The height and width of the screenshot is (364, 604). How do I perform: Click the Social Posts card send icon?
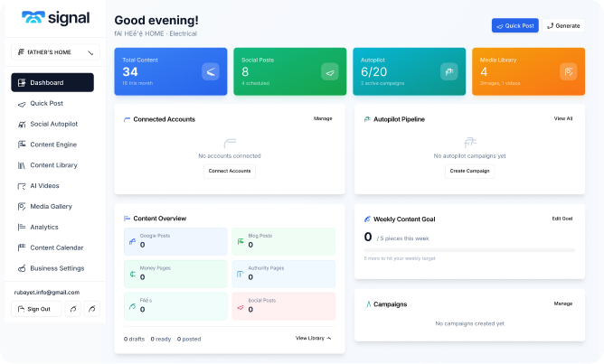point(330,71)
